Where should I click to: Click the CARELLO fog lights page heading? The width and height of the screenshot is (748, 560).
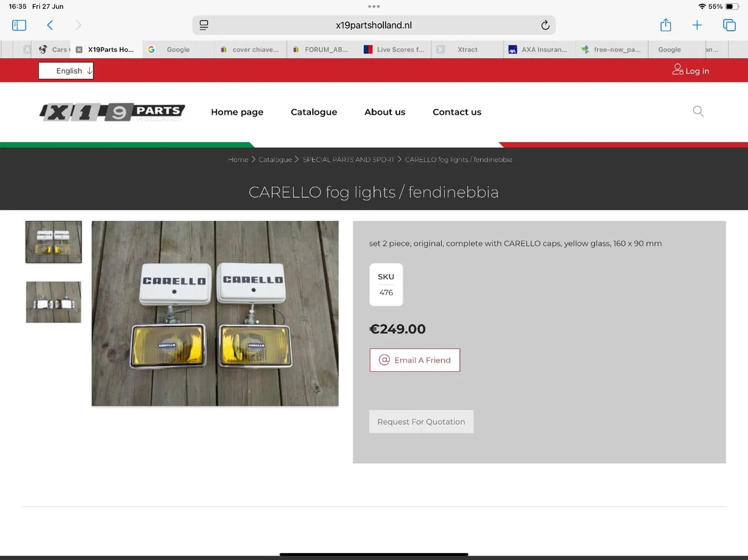pos(374,192)
